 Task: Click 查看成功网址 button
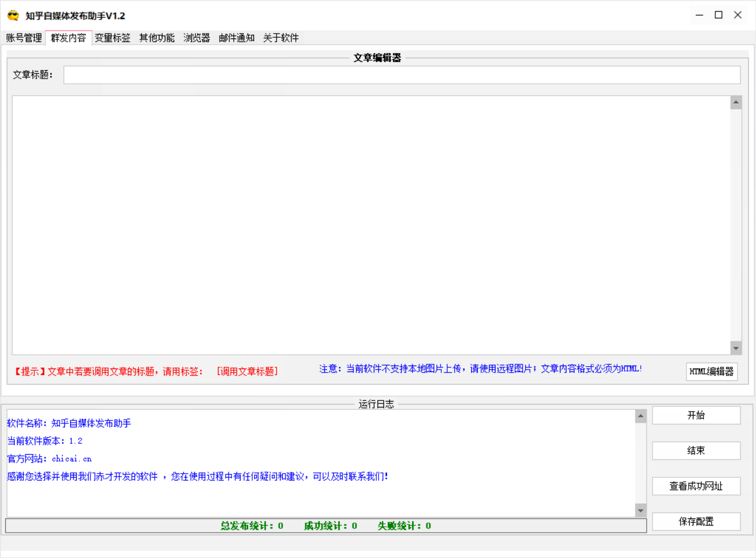tap(696, 486)
